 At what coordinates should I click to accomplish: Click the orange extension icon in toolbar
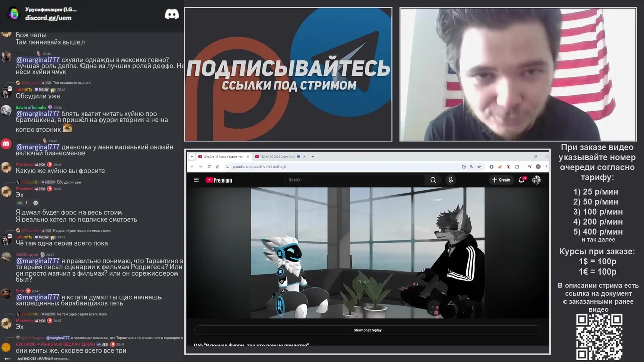coord(500,167)
